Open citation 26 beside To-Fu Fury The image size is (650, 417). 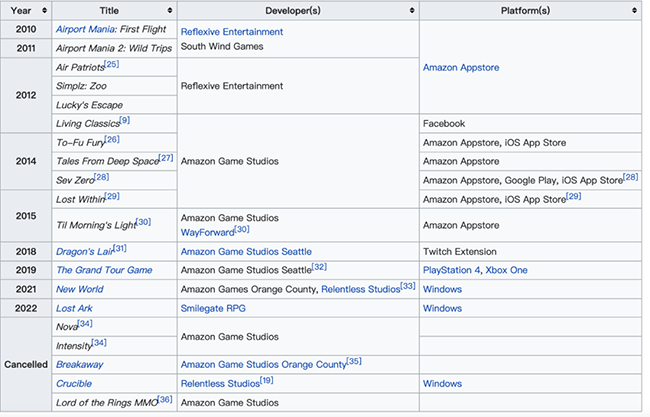(x=112, y=139)
